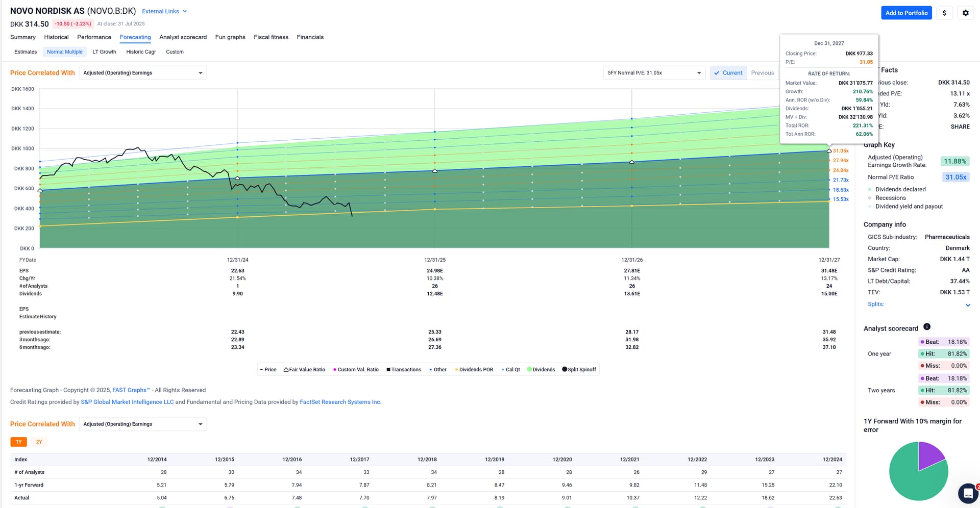Select the 1Y scorecard button

coord(18,442)
